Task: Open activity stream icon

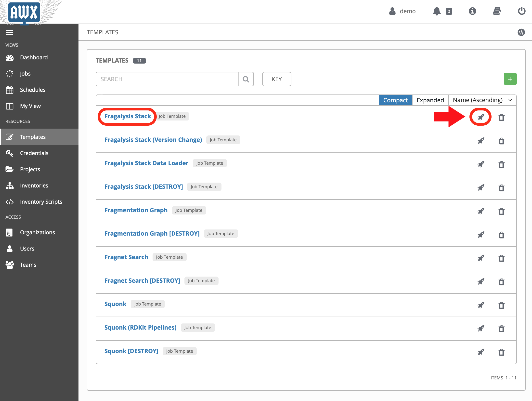Action: (x=521, y=32)
